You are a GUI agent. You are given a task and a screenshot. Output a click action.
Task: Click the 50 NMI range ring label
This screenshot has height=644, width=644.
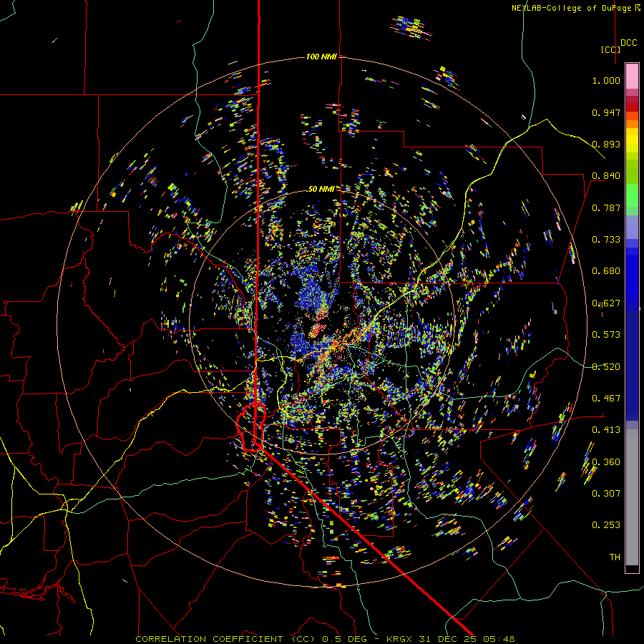click(x=321, y=189)
